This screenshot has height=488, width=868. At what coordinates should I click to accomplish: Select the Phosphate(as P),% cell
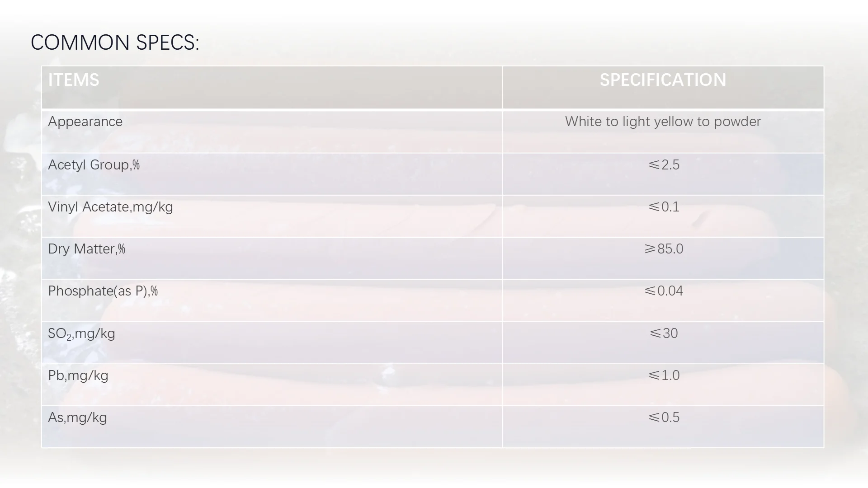[x=272, y=300]
